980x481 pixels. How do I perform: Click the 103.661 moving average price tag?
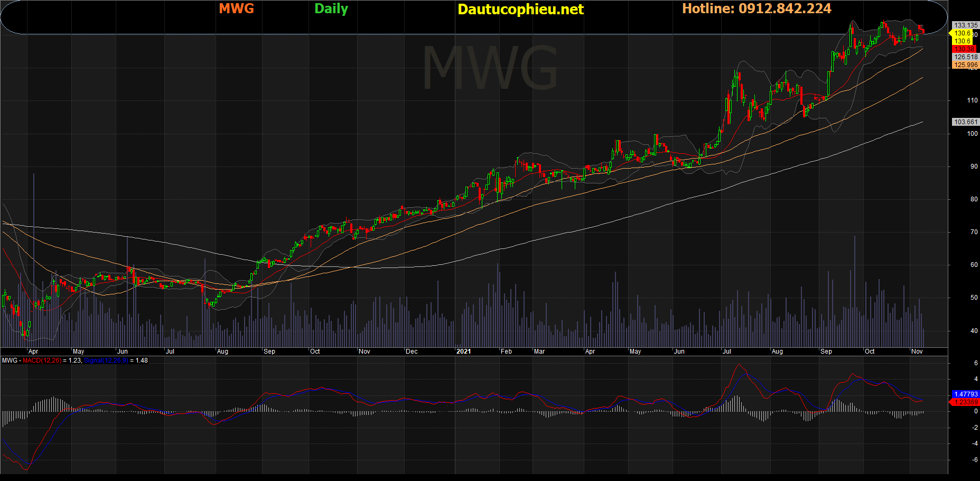(x=966, y=122)
